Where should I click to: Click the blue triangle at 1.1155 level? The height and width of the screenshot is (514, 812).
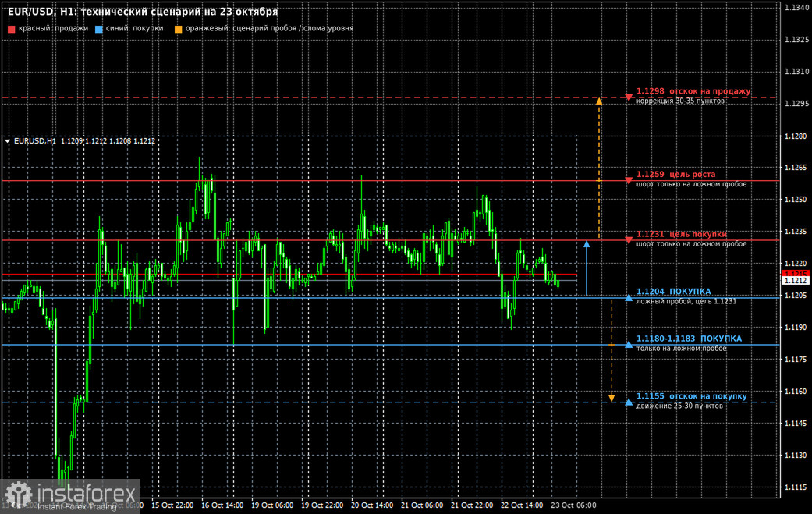629,402
